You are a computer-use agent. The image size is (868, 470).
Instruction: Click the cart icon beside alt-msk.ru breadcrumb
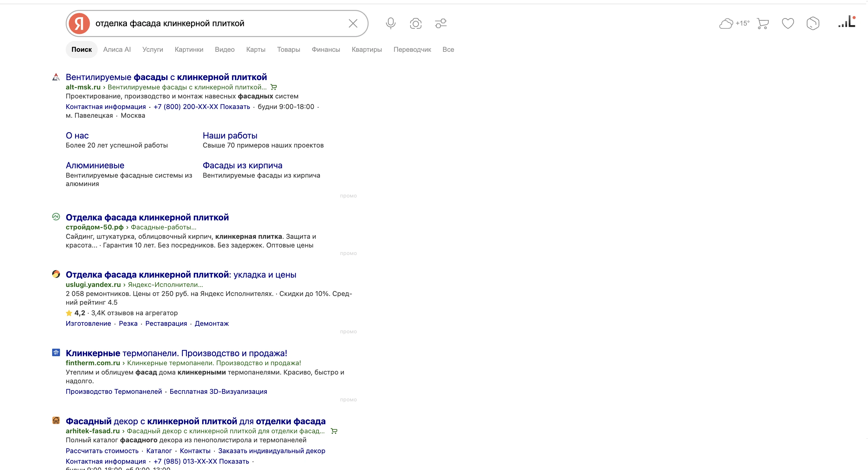(274, 87)
